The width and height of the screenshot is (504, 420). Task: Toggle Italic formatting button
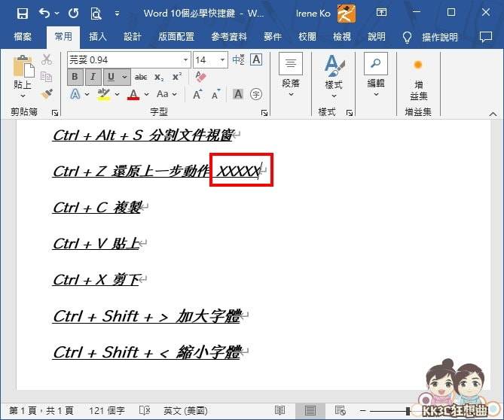tap(93, 77)
